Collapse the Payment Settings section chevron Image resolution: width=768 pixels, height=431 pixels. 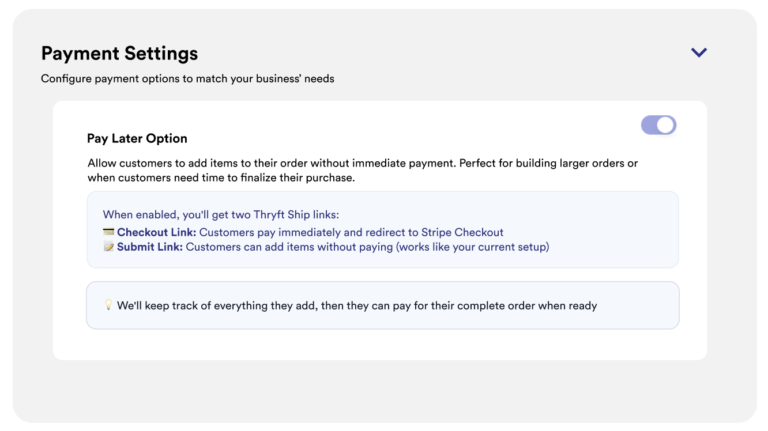coord(698,52)
